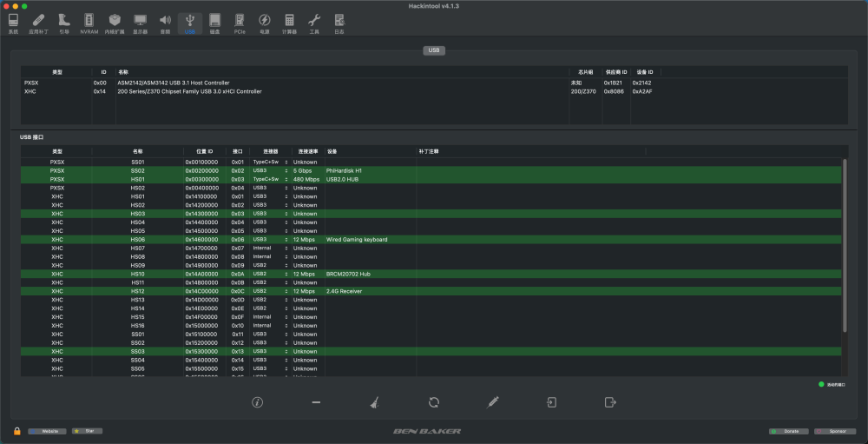This screenshot has height=444, width=868.
Task: Click the SS05 port name cell
Action: [x=137, y=368]
